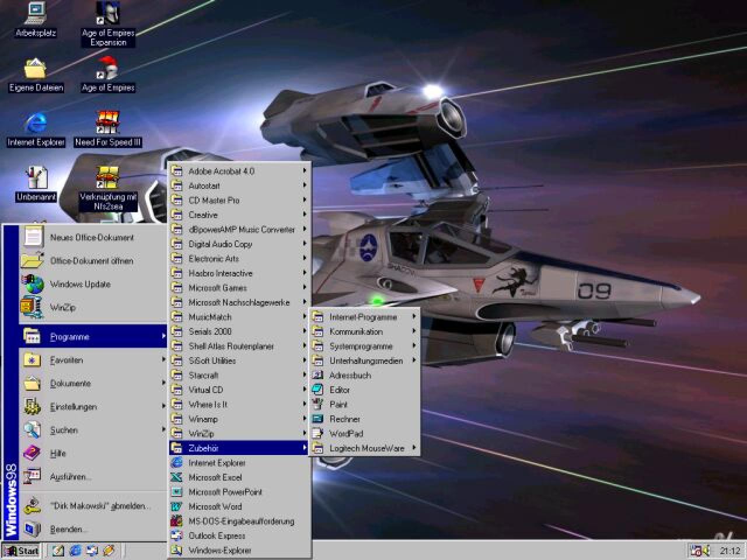Open the Arbeitsplatz desktop icon
The height and width of the screenshot is (560, 747).
tap(36, 20)
